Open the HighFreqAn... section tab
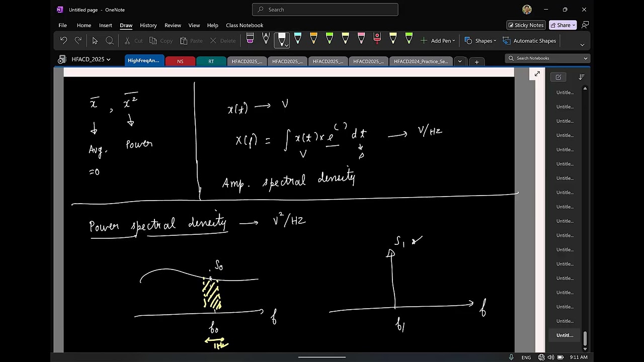Image resolution: width=644 pixels, height=362 pixels. tap(144, 60)
